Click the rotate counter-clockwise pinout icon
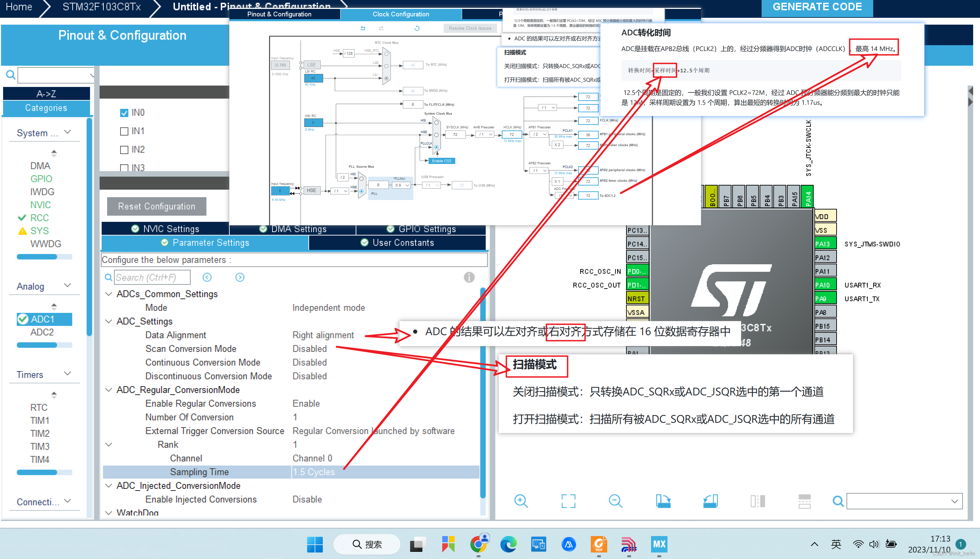Image resolution: width=980 pixels, height=559 pixels. point(710,501)
